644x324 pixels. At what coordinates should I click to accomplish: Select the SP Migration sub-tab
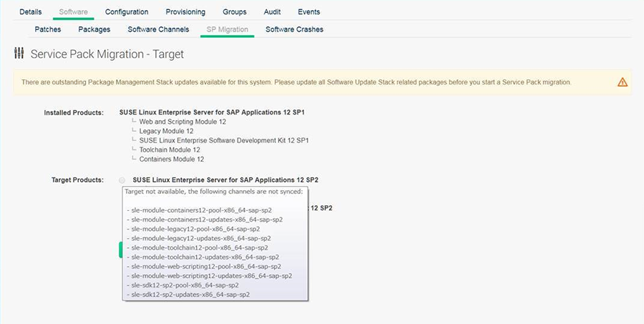pyautogui.click(x=228, y=29)
